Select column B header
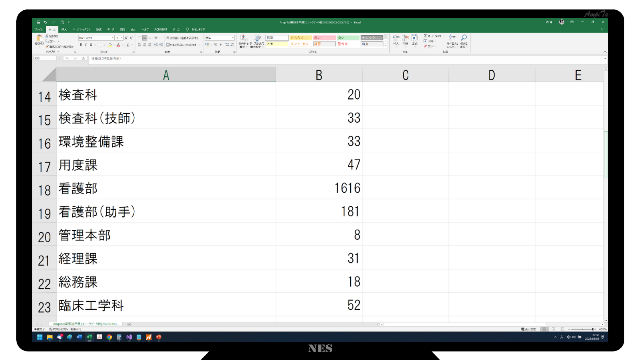The width and height of the screenshot is (640, 360). tap(319, 75)
